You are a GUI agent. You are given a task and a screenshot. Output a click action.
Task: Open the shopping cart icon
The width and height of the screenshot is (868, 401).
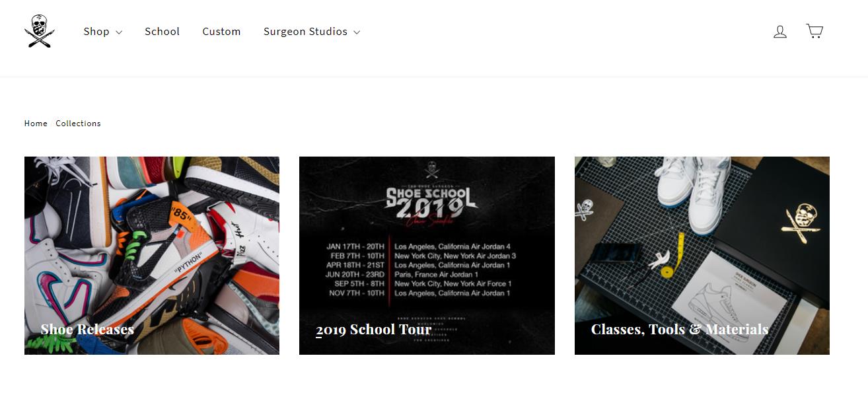click(x=814, y=31)
